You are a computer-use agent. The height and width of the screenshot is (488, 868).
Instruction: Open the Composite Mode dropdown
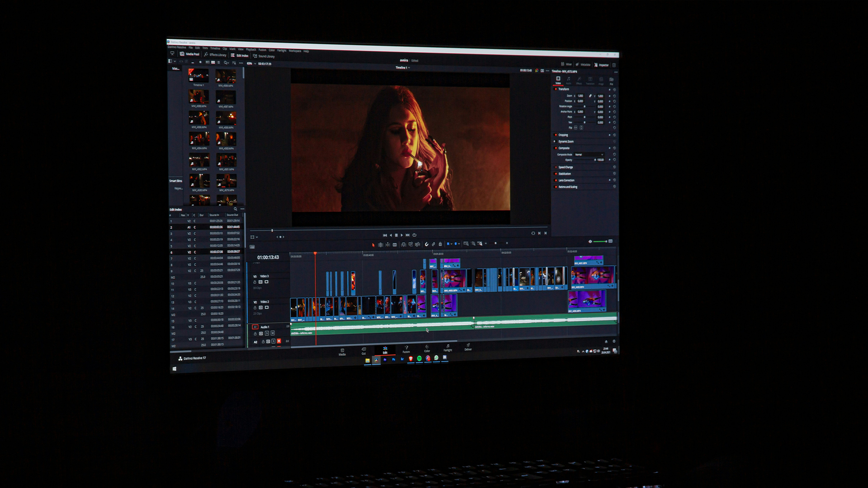(589, 155)
